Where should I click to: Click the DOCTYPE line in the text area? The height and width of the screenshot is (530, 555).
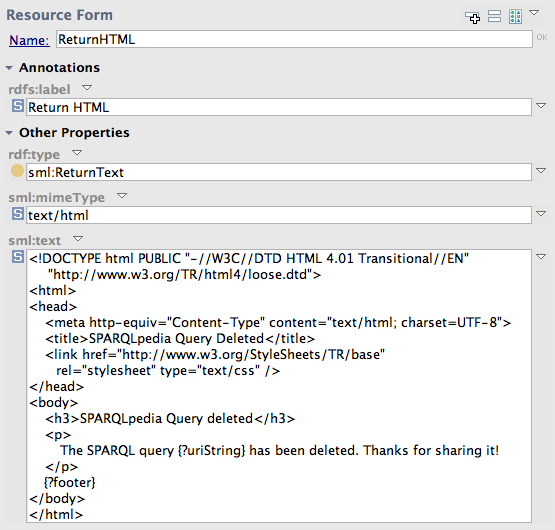pos(249,258)
